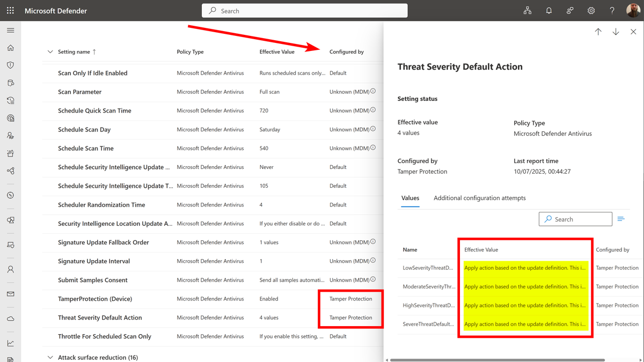Click the search field in the details panel
The width and height of the screenshot is (644, 362).
click(x=575, y=219)
